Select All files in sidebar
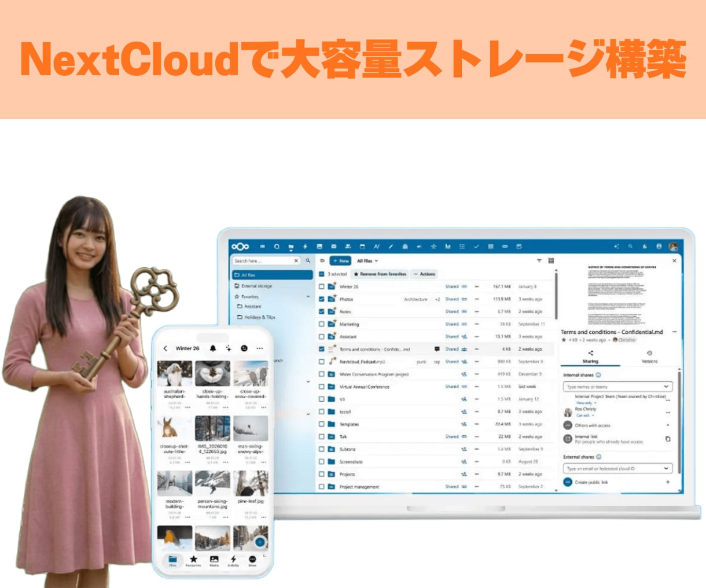 [272, 275]
